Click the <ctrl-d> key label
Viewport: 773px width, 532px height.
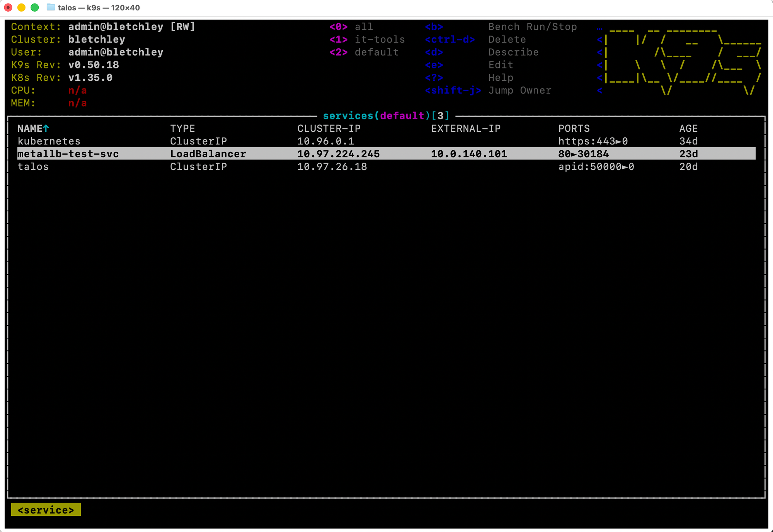pyautogui.click(x=450, y=39)
